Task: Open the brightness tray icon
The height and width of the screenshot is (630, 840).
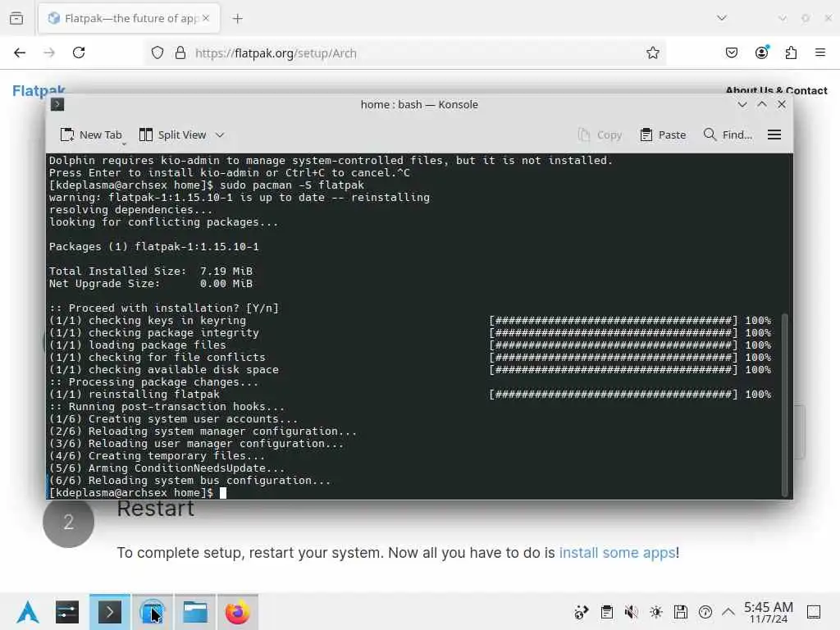Action: pyautogui.click(x=655, y=612)
